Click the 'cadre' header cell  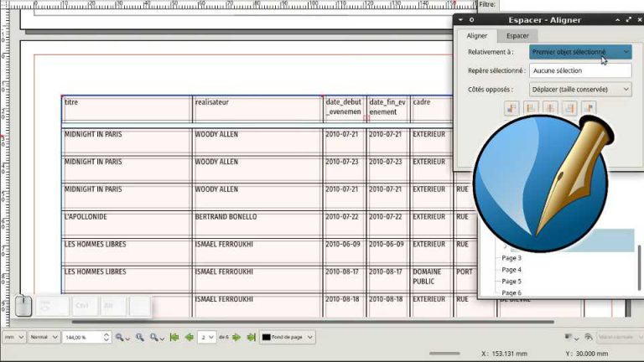[432, 109]
